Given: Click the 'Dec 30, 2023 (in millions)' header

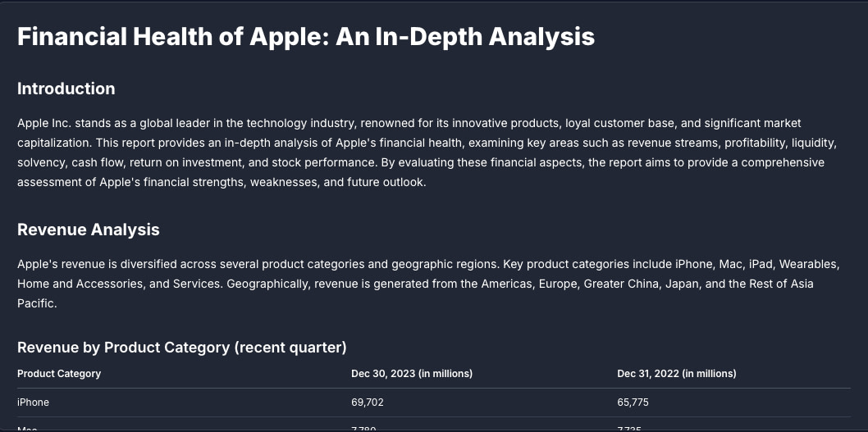Looking at the screenshot, I should tap(412, 374).
